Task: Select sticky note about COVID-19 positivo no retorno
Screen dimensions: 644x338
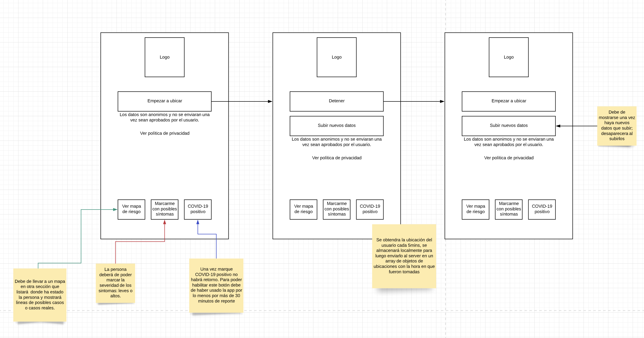Action: pos(216,285)
